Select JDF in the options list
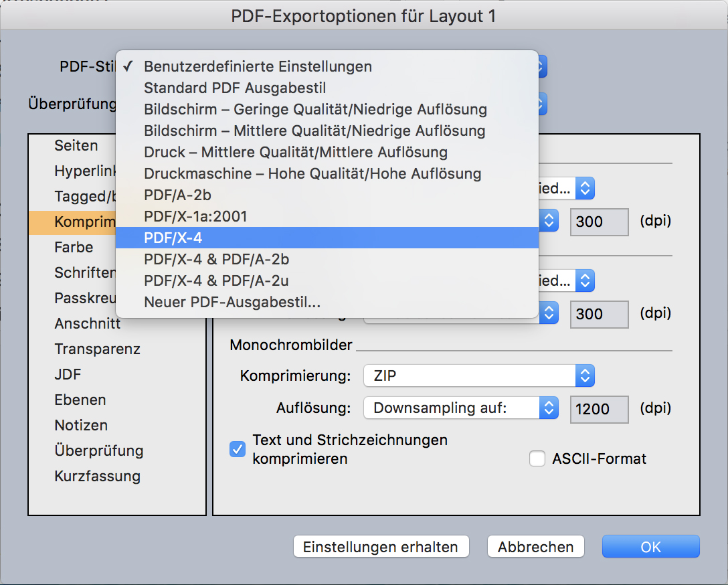 pos(68,374)
